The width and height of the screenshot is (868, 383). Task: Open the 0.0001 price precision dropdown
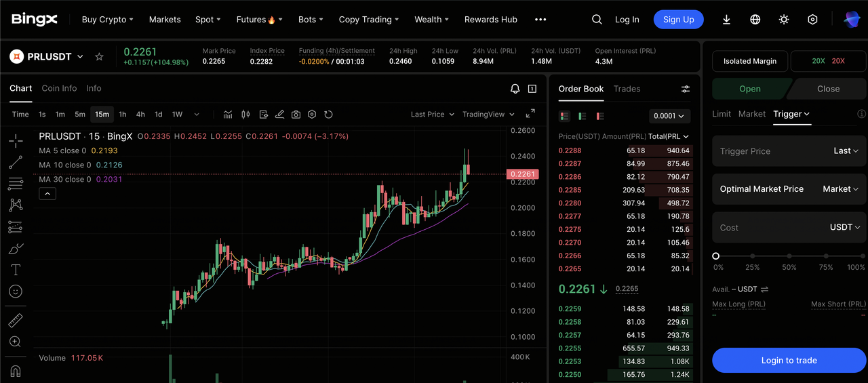[x=669, y=116]
